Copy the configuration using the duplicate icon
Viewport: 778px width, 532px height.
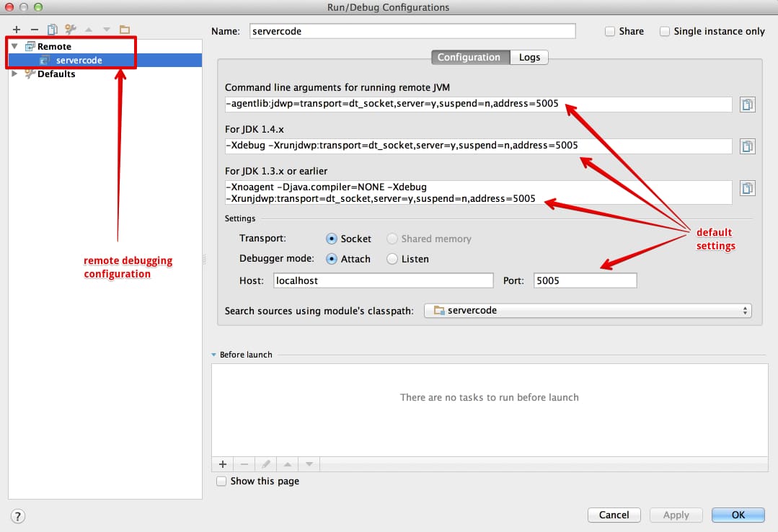51,30
